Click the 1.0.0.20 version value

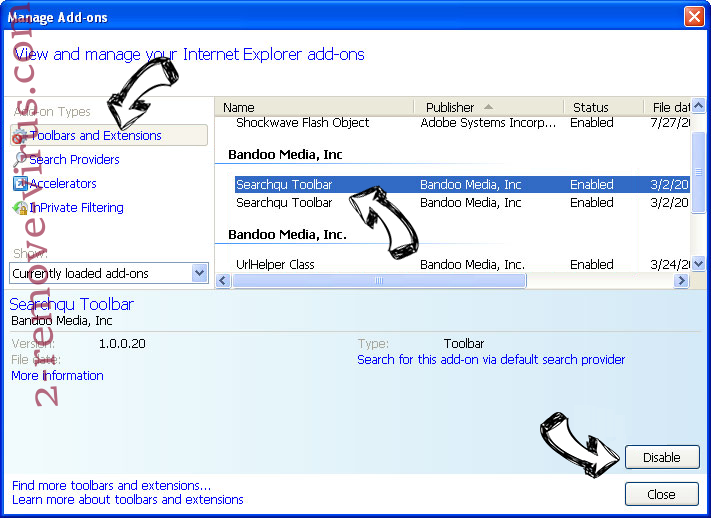tap(122, 343)
